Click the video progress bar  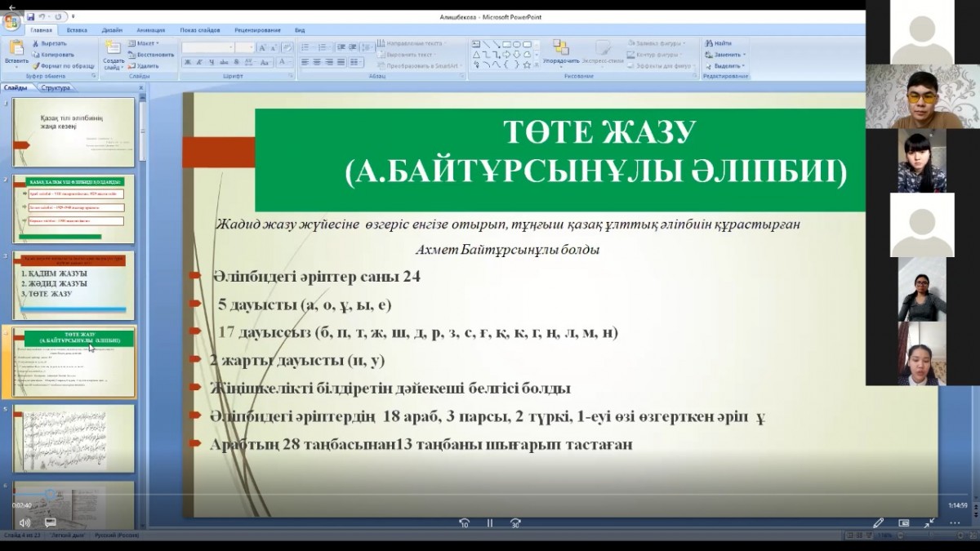pyautogui.click(x=490, y=495)
